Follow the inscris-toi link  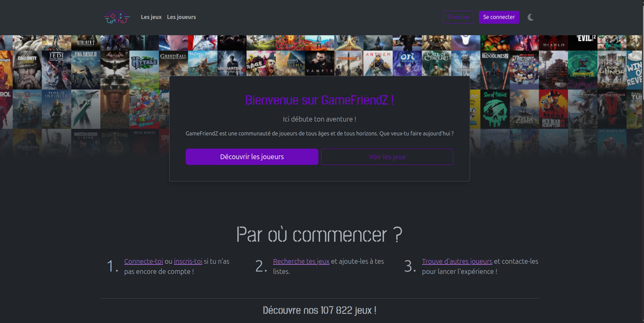coord(188,261)
